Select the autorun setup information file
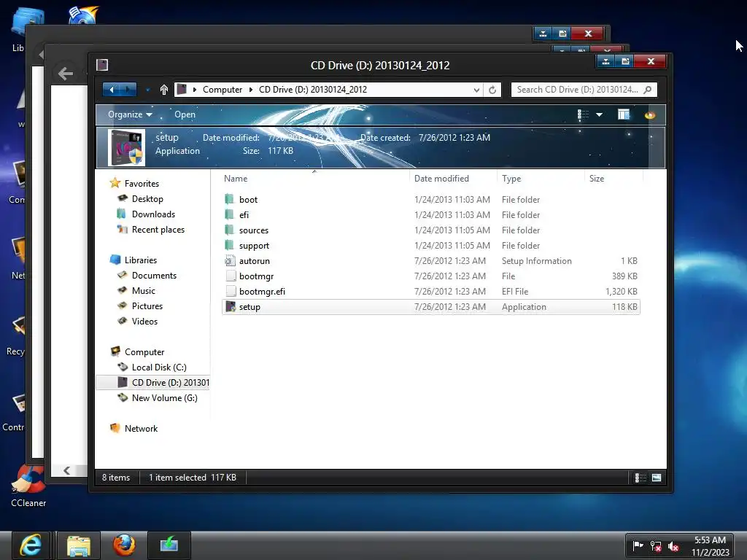 (431, 260)
